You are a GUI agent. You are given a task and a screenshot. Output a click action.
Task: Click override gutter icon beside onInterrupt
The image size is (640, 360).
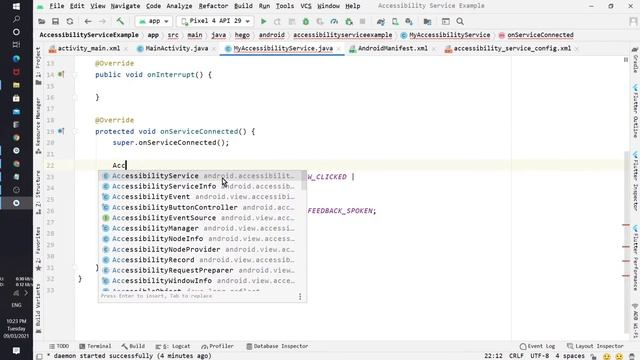pyautogui.click(x=61, y=74)
